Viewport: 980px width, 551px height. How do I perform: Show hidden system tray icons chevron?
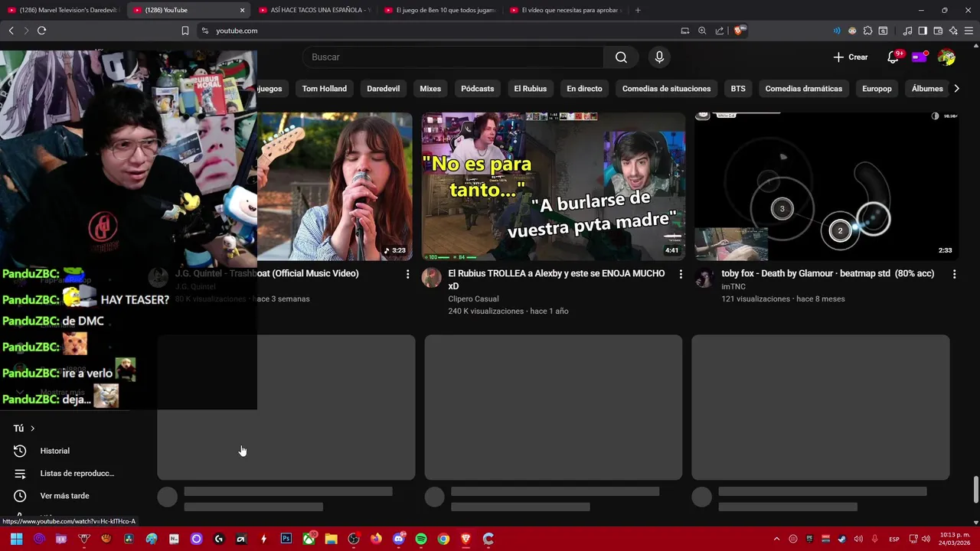pos(776,539)
